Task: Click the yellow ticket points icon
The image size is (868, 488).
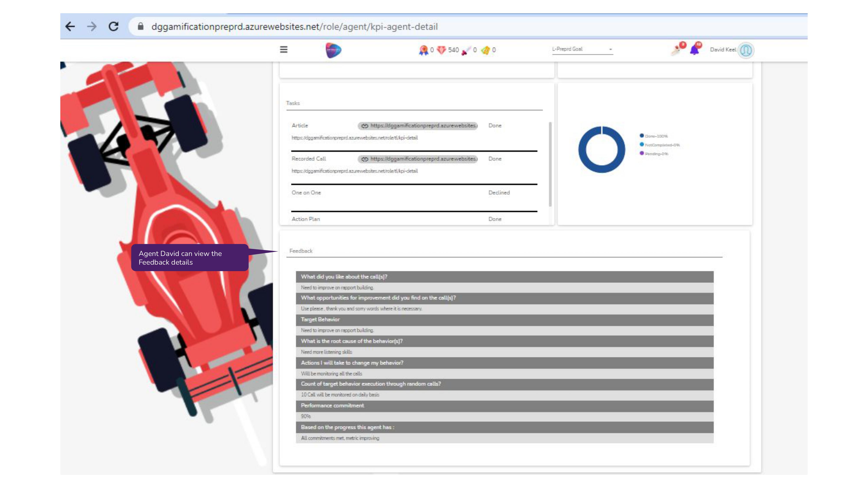Action: tap(485, 50)
